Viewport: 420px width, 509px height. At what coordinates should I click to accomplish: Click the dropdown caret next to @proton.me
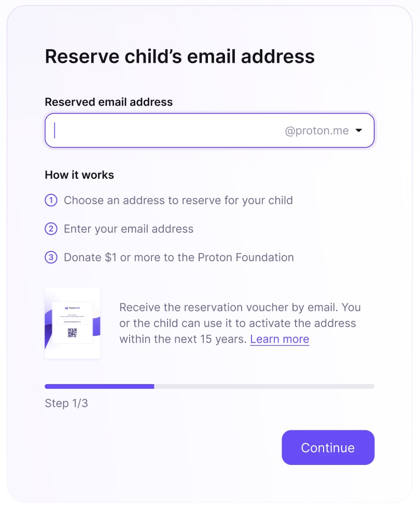358,131
